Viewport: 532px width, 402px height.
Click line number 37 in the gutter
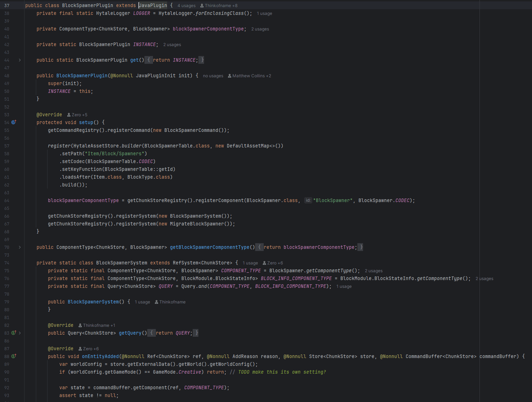tap(7, 5)
